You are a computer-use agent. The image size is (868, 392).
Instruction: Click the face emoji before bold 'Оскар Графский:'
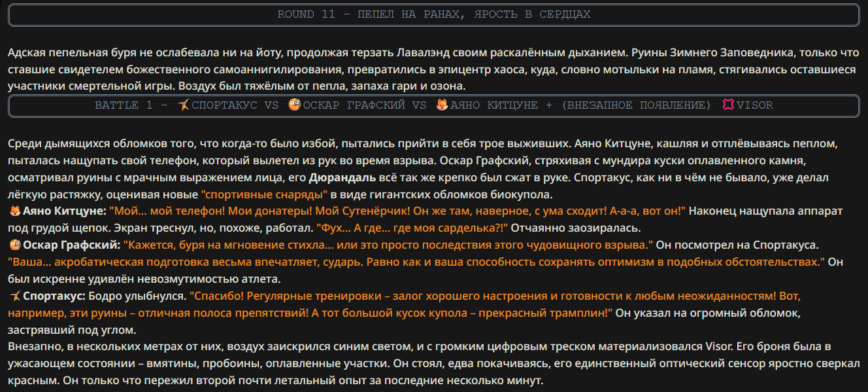tap(14, 245)
